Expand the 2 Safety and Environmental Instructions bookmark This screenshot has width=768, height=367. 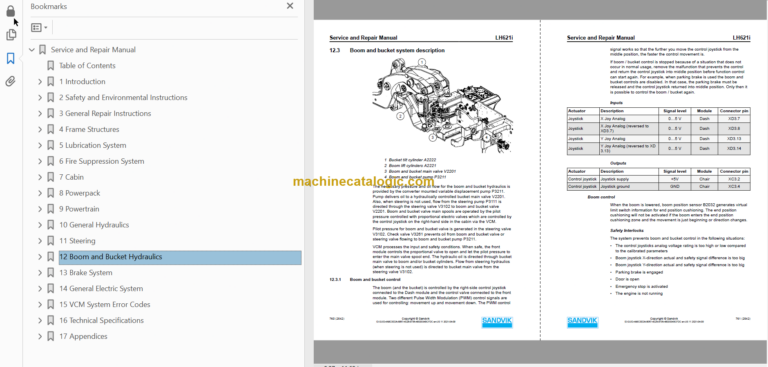pos(40,98)
